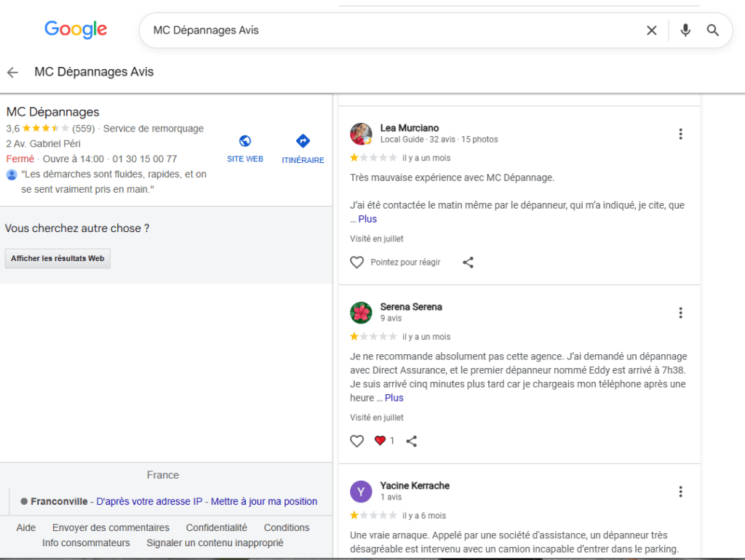Click Pointez pour réagir label
745x560 pixels.
(x=405, y=263)
